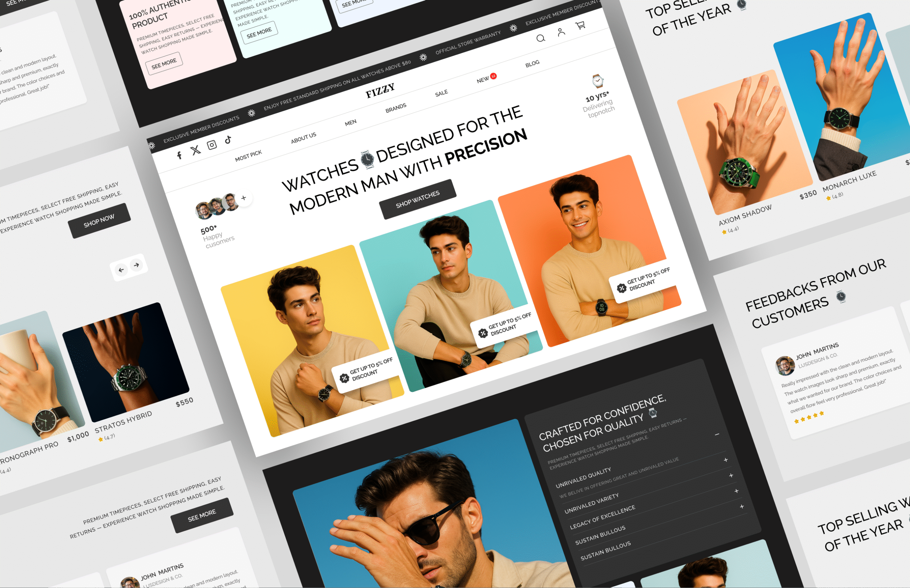Click the left arrow carousel button
The image size is (910, 588).
(x=121, y=270)
